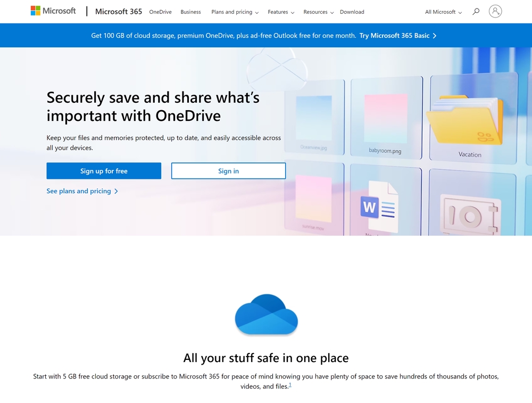
Task: Expand the Plans and pricing dropdown
Action: pos(232,12)
